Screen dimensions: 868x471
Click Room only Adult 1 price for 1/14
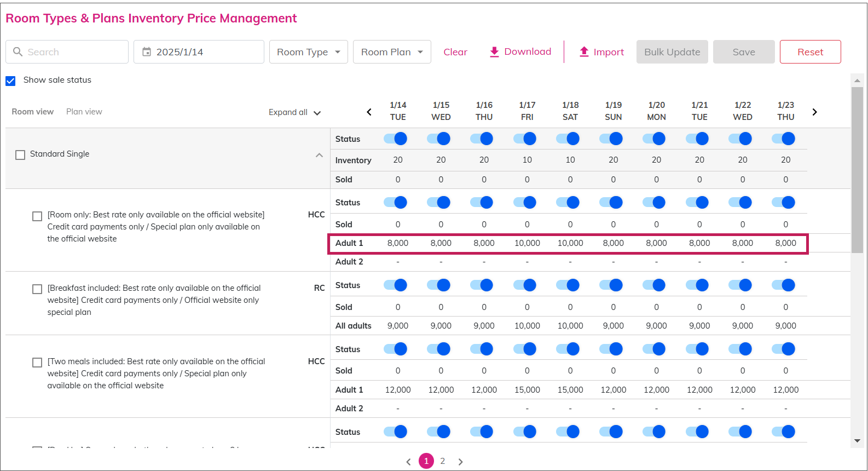398,243
